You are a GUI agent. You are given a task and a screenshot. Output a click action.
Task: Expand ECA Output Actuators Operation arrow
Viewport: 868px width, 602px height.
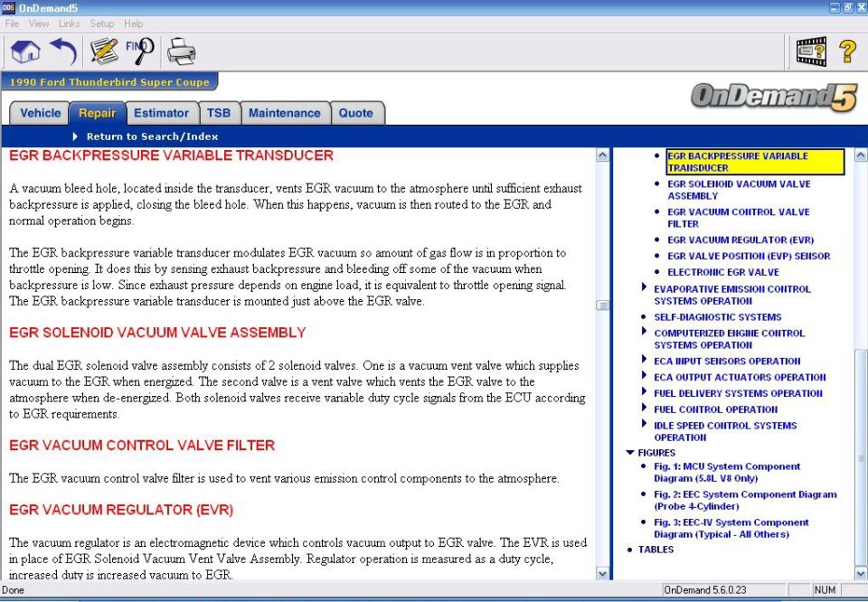pos(644,375)
